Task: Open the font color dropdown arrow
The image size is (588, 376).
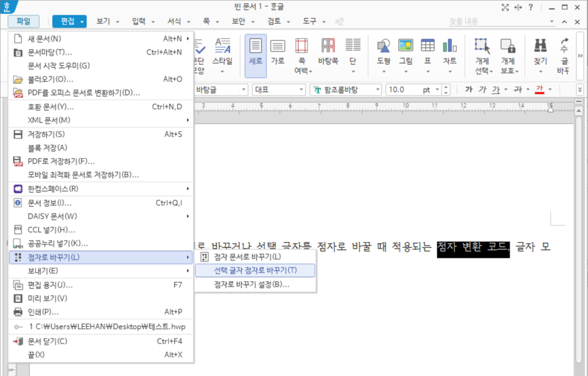Action: (548, 89)
